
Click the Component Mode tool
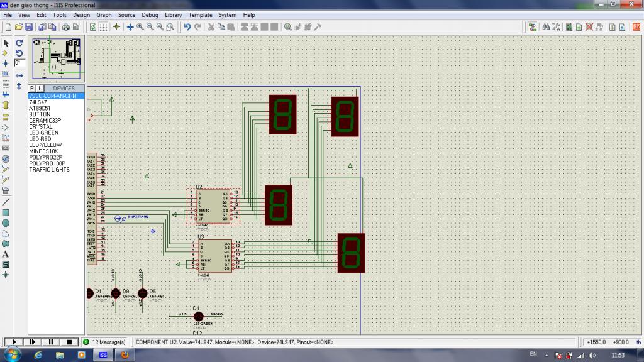(6, 53)
